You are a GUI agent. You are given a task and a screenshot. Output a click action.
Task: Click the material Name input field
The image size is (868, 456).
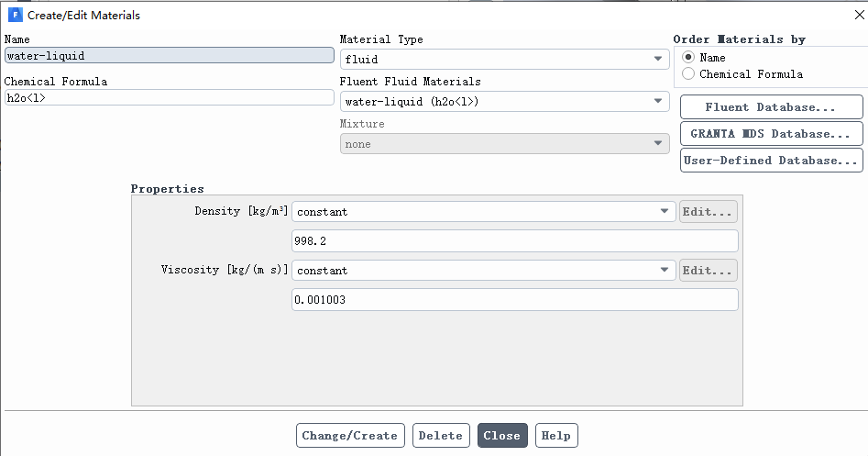(x=170, y=56)
